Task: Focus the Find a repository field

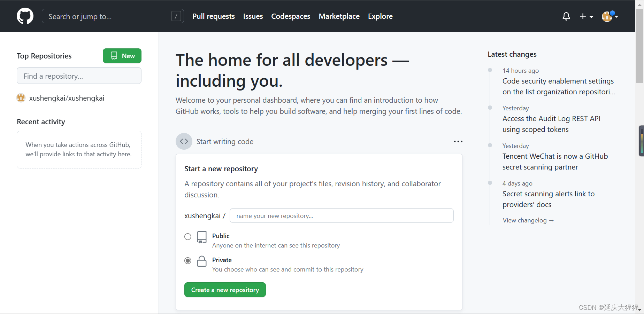Action: (79, 76)
